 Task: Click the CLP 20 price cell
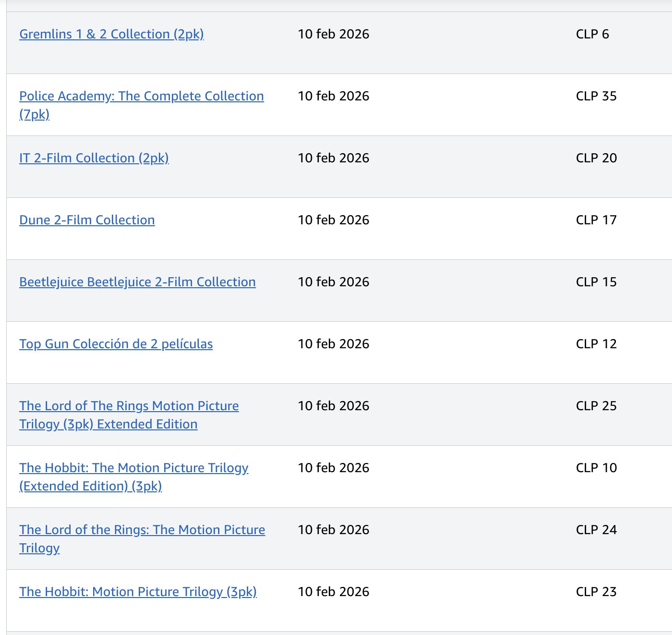click(x=596, y=158)
